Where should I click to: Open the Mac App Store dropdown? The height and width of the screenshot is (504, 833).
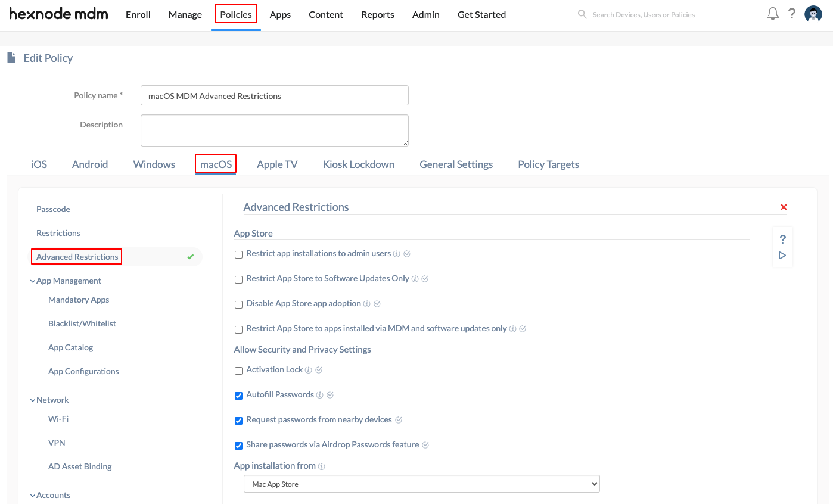point(422,484)
